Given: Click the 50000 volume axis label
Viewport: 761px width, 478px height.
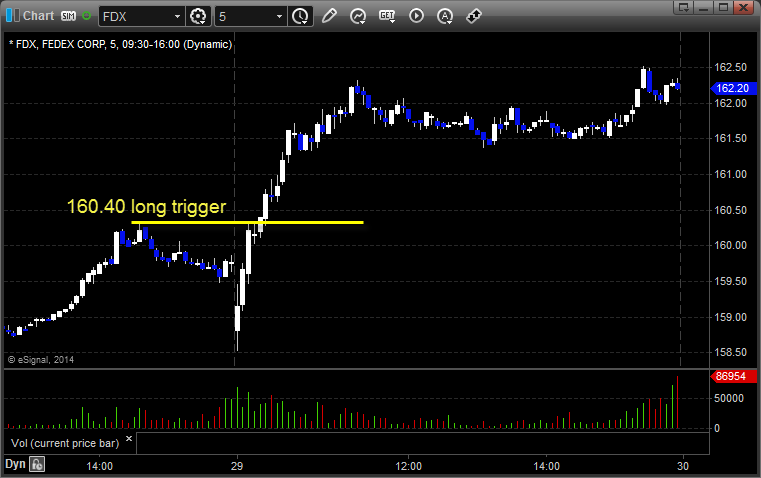Looking at the screenshot, I should click(x=729, y=398).
